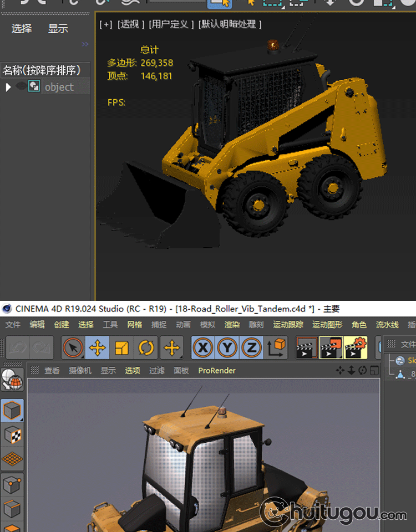The width and height of the screenshot is (416, 532).
Task: Open the ProRender viewport menu
Action: point(217,371)
